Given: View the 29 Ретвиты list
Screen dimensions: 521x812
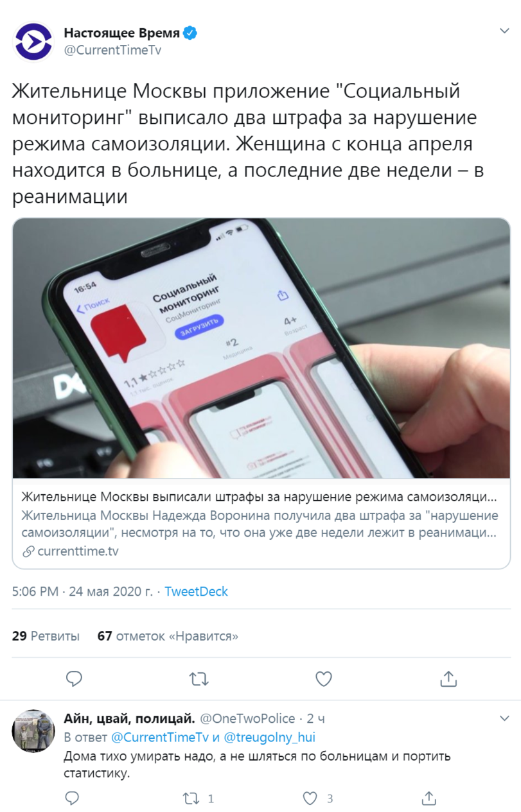Looking at the screenshot, I should tap(46, 636).
